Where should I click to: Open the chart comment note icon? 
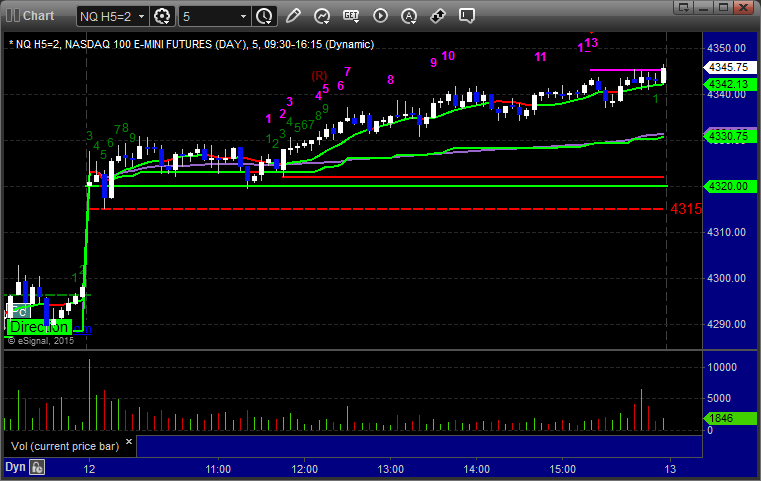[x=467, y=16]
